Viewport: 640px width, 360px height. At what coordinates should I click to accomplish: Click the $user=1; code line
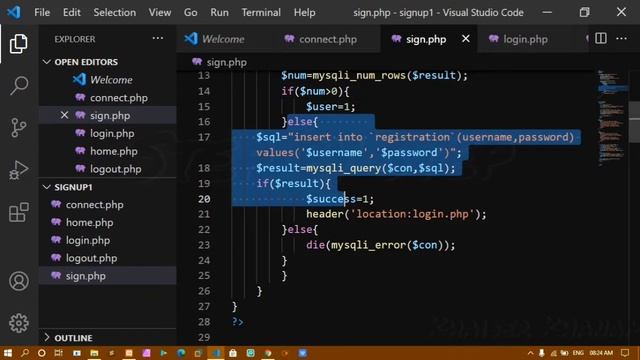(331, 107)
